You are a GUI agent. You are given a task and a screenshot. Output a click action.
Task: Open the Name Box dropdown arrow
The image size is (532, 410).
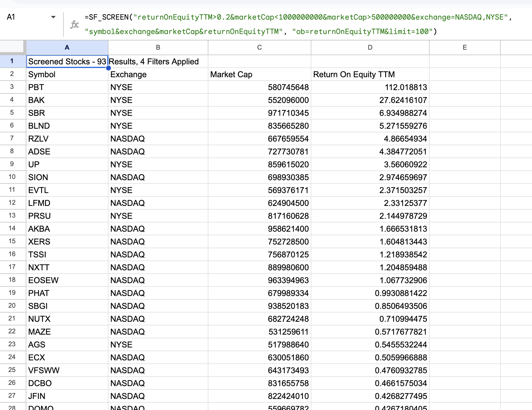click(x=53, y=17)
